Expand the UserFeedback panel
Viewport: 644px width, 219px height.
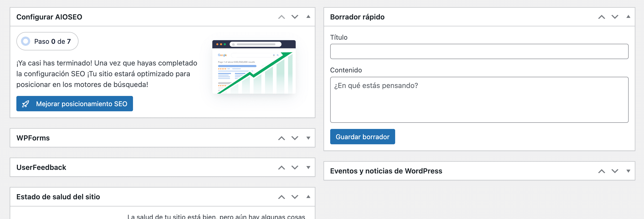(x=308, y=168)
